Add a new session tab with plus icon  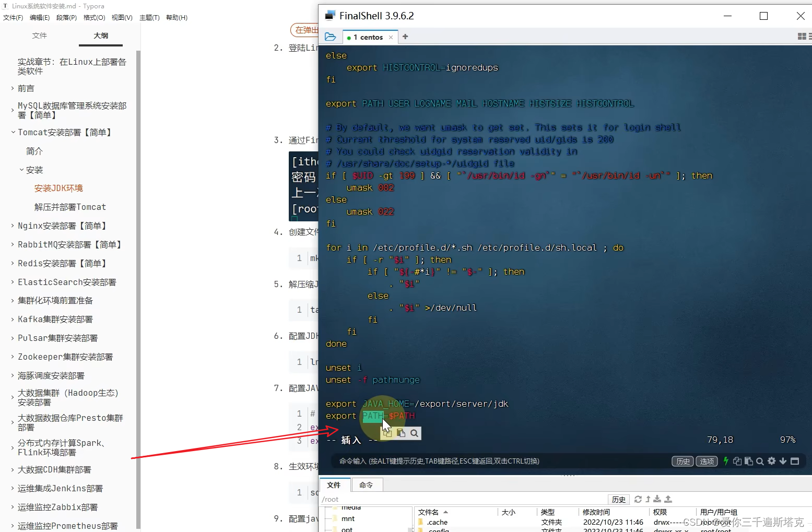405,37
